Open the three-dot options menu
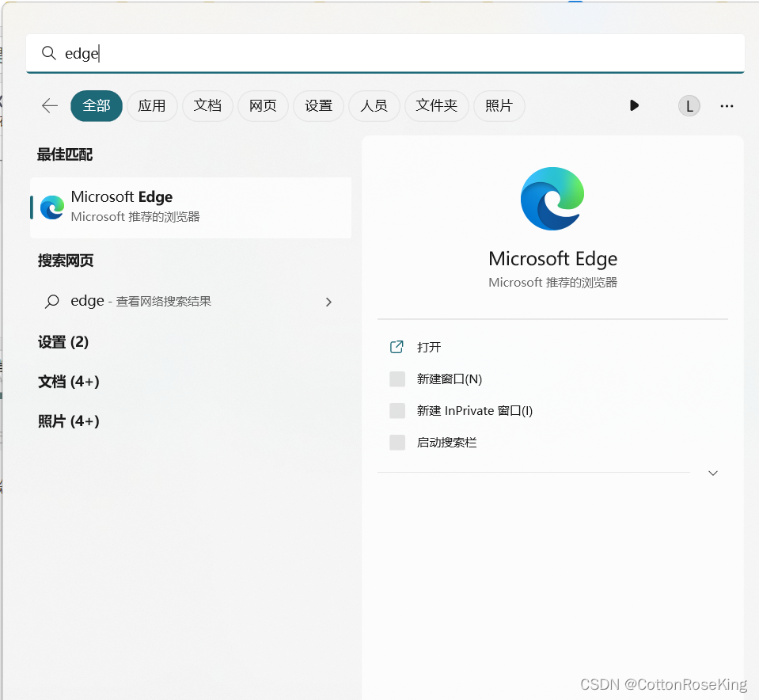This screenshot has height=700, width=759. pyautogui.click(x=727, y=105)
